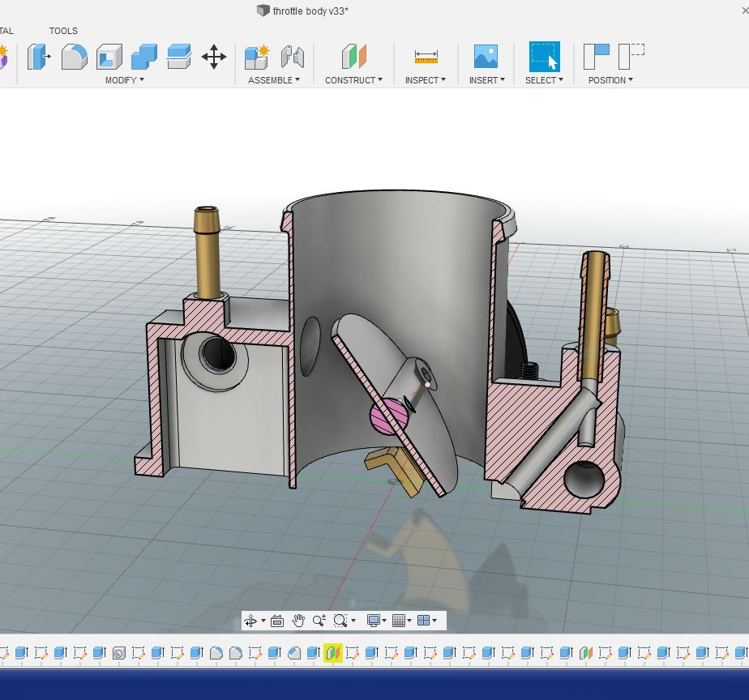Click the Joint tool icon
The width and height of the screenshot is (749, 700).
click(292, 57)
